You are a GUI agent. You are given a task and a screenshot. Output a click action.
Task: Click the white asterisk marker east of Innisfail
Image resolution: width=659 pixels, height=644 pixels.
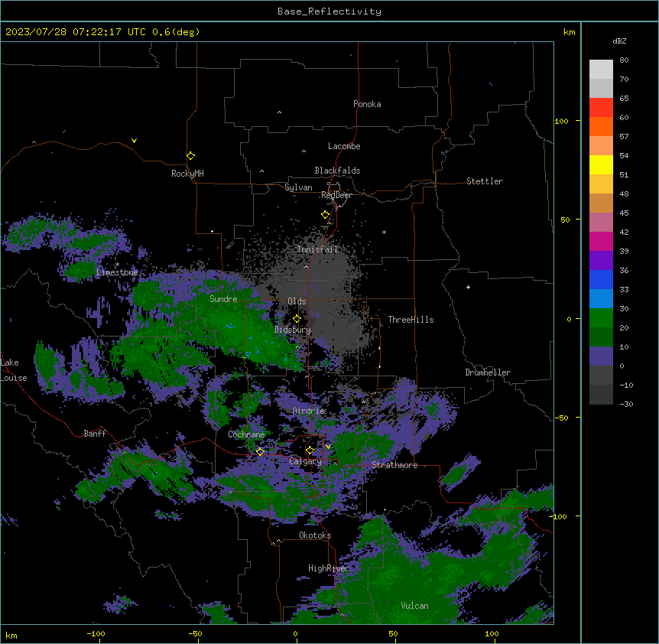pos(384,232)
